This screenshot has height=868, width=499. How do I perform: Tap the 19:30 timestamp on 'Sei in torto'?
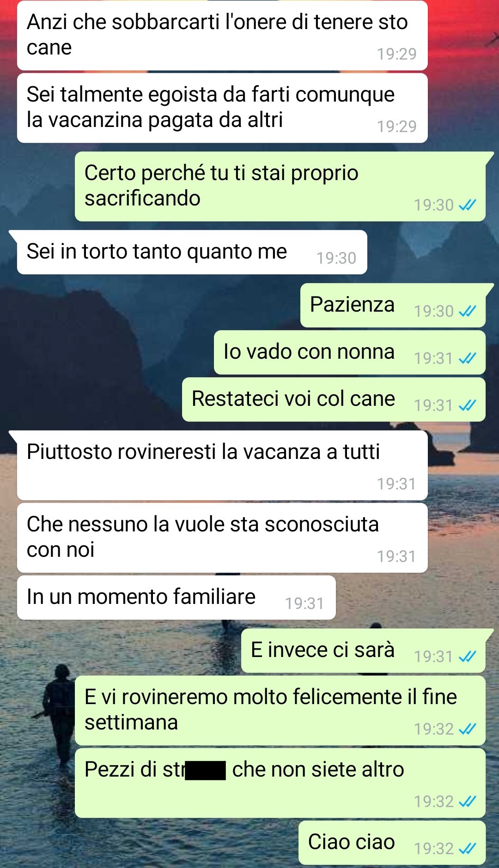(336, 258)
